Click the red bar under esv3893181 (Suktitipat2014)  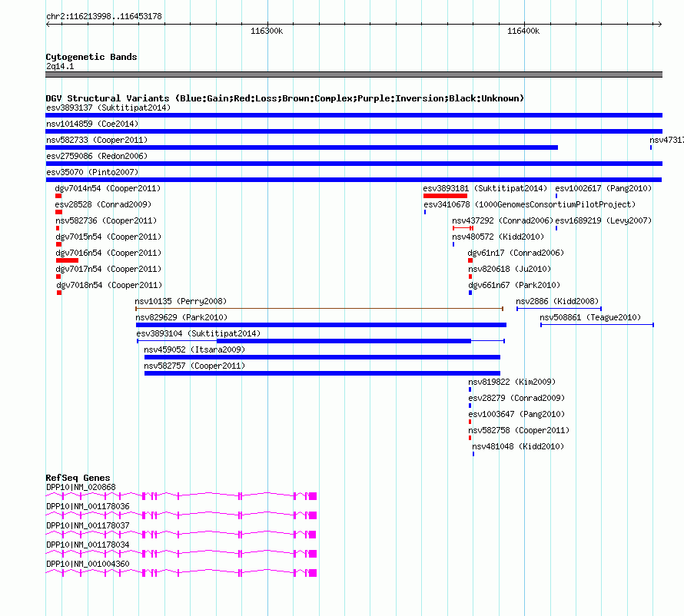point(445,196)
